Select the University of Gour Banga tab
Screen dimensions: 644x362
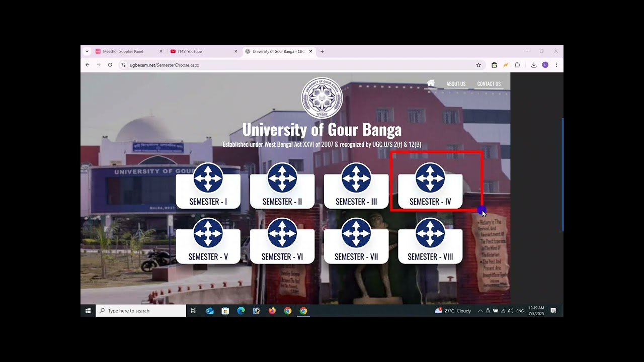[278, 51]
